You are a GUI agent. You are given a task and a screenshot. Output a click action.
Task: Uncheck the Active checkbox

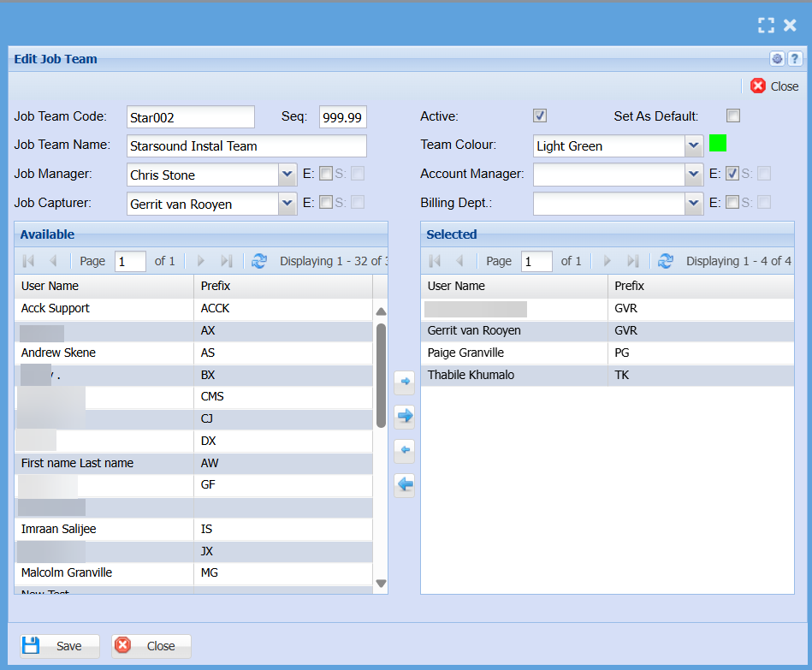pyautogui.click(x=540, y=116)
